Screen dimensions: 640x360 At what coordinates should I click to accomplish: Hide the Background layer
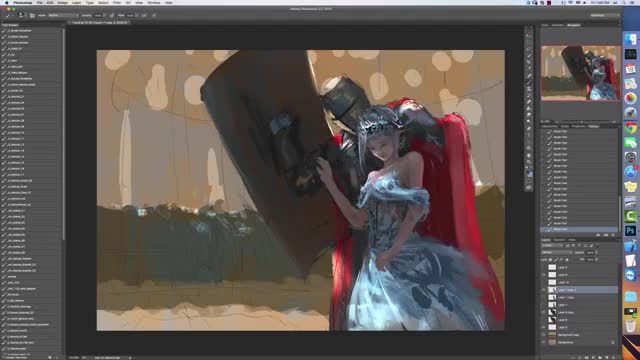click(x=544, y=342)
